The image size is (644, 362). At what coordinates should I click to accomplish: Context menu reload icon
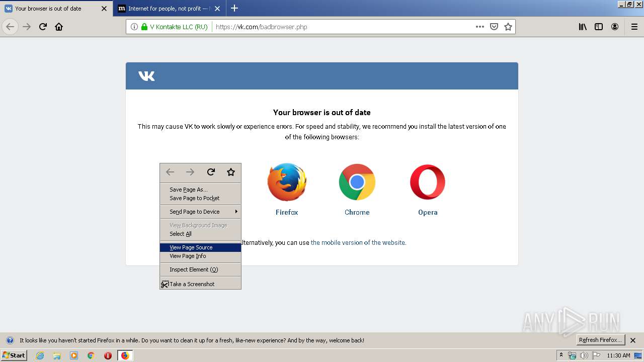[211, 172]
